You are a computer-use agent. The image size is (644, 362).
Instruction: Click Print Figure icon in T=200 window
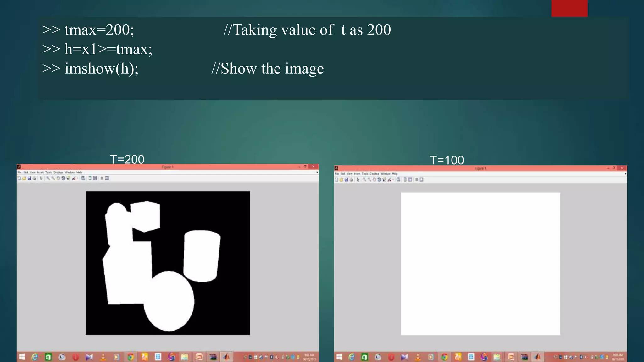pos(34,178)
